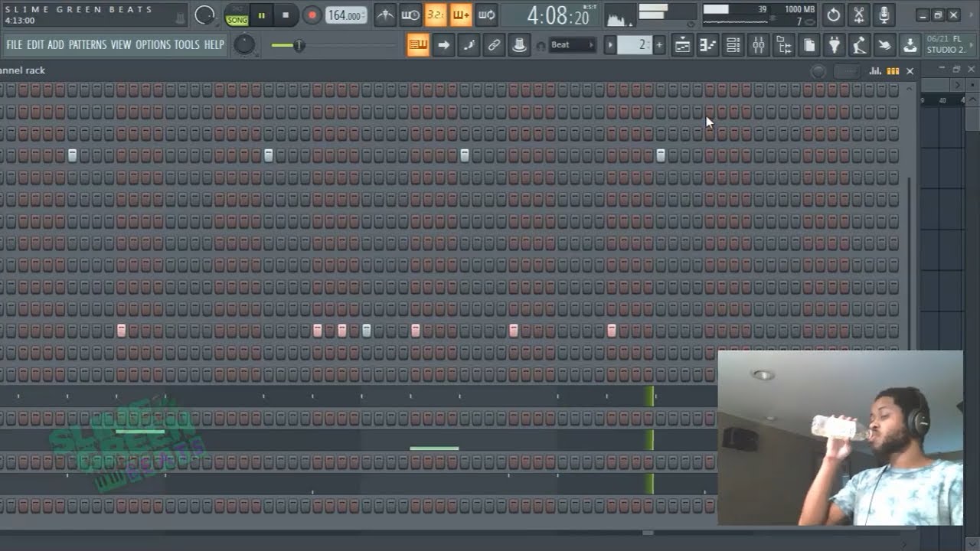Click the main volume knob beside SONG
This screenshot has width=980, height=551.
(204, 15)
